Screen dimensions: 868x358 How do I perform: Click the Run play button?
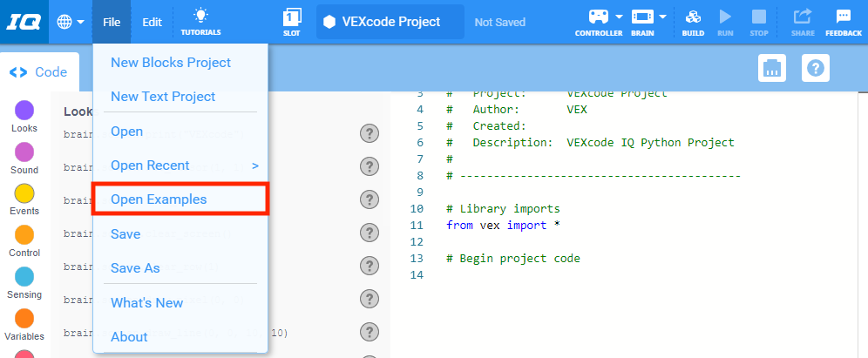[x=725, y=22]
